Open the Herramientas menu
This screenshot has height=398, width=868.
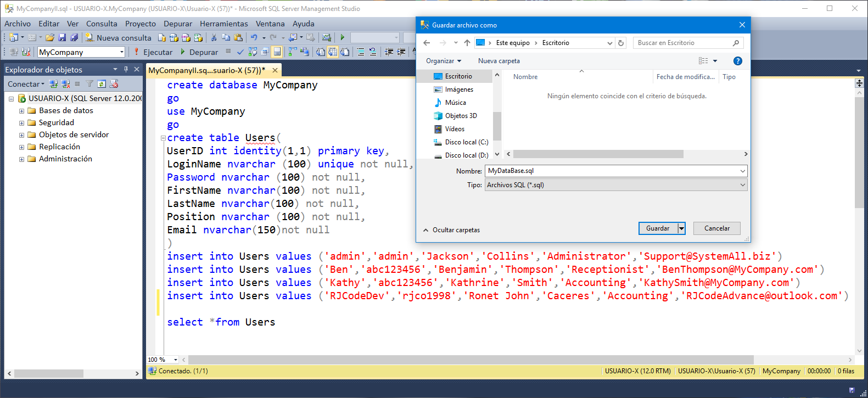tap(223, 24)
